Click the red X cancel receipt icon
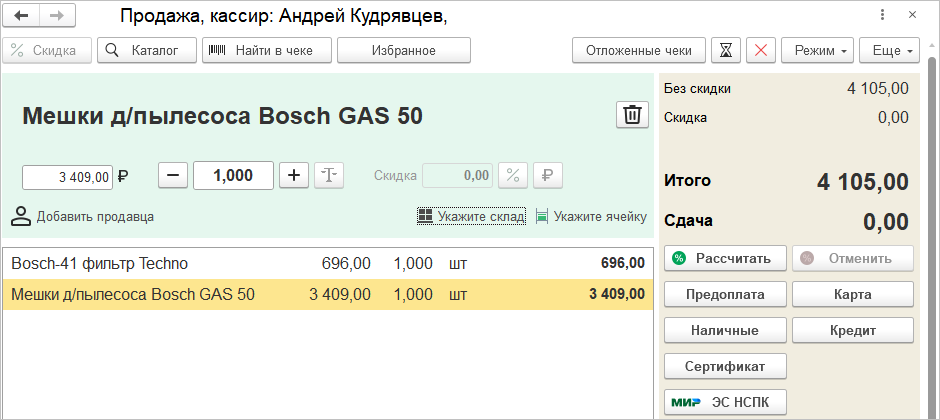 point(761,50)
